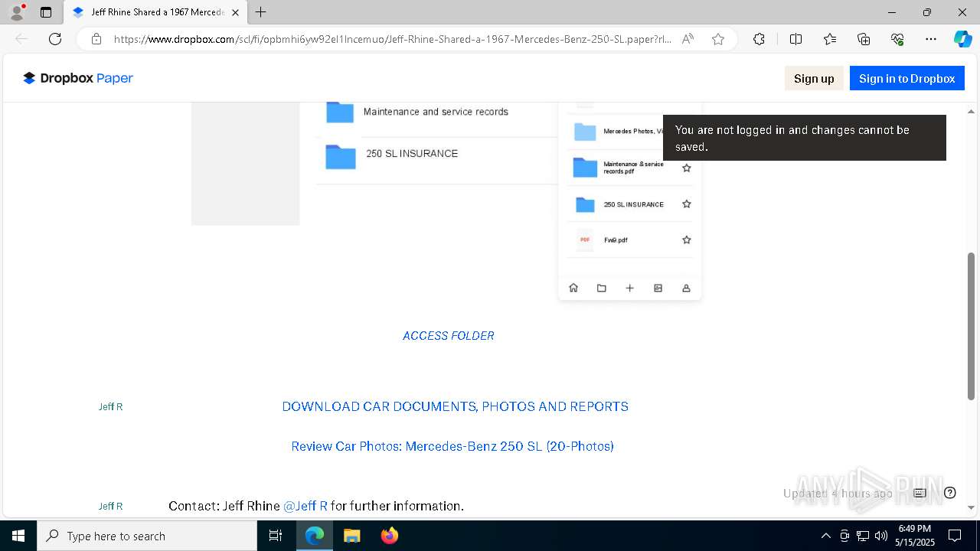Open Collections in Edge toolbar
The image size is (980, 551).
(x=864, y=39)
